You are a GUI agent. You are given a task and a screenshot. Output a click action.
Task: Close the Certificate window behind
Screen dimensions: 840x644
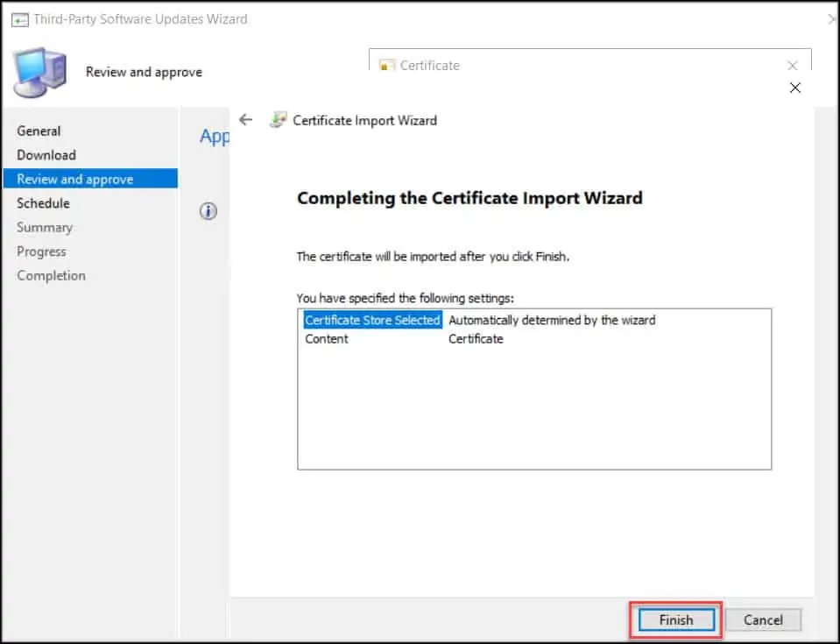point(793,66)
